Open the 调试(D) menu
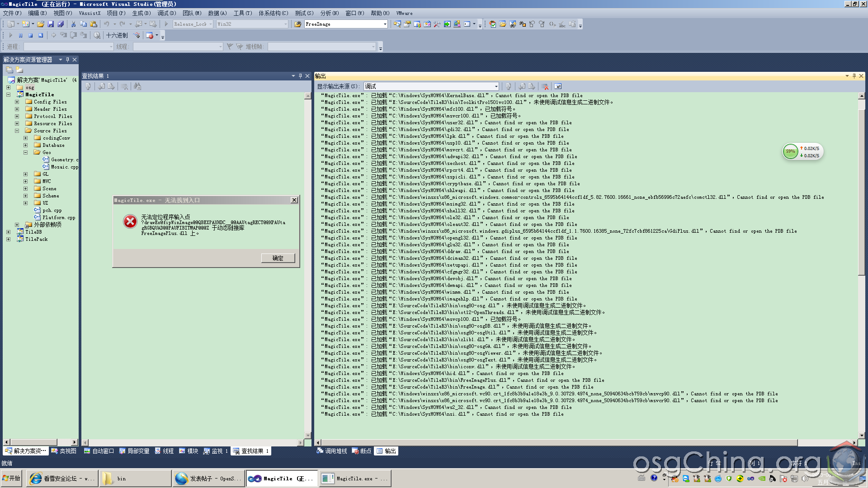This screenshot has height=488, width=868. tap(167, 13)
